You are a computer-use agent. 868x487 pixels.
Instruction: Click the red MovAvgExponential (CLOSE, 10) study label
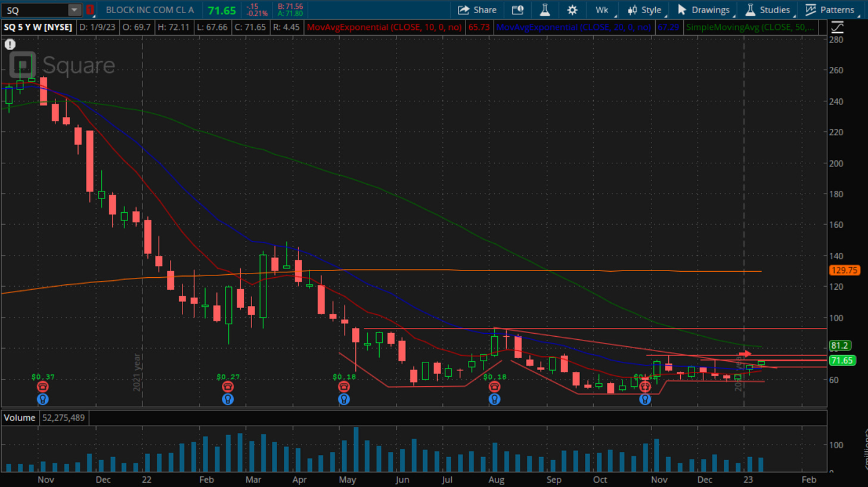coord(385,27)
